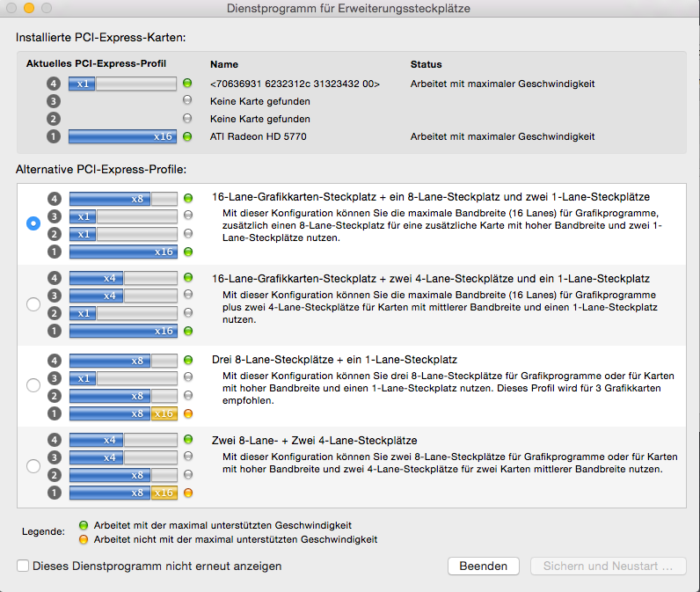This screenshot has width=700, height=592.
Task: Click the yellow minimize window button
Action: [29, 8]
